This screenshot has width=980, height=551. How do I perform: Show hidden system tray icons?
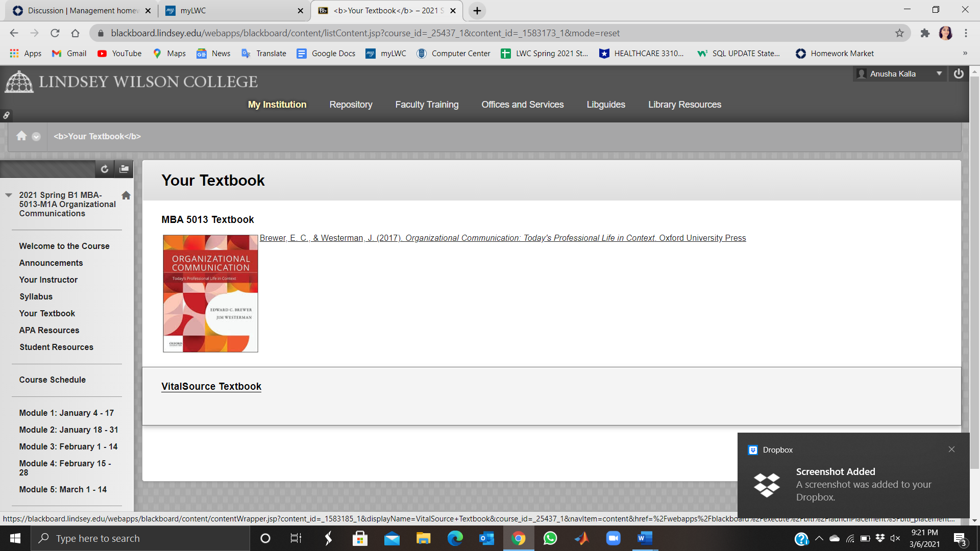click(819, 538)
